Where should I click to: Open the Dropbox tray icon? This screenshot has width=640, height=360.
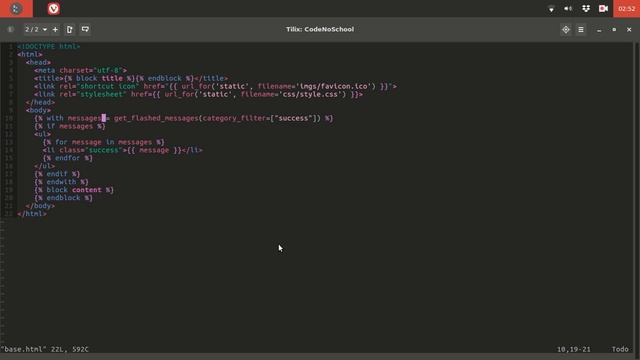(586, 9)
